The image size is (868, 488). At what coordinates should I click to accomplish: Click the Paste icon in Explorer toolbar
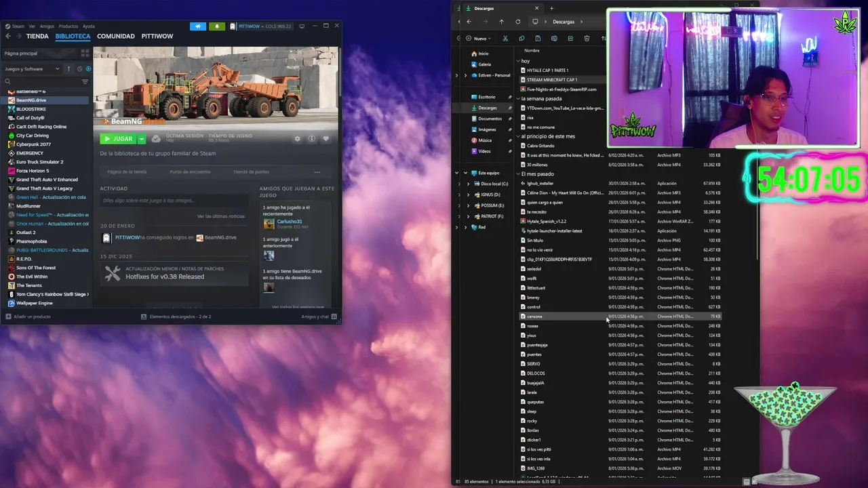point(538,39)
